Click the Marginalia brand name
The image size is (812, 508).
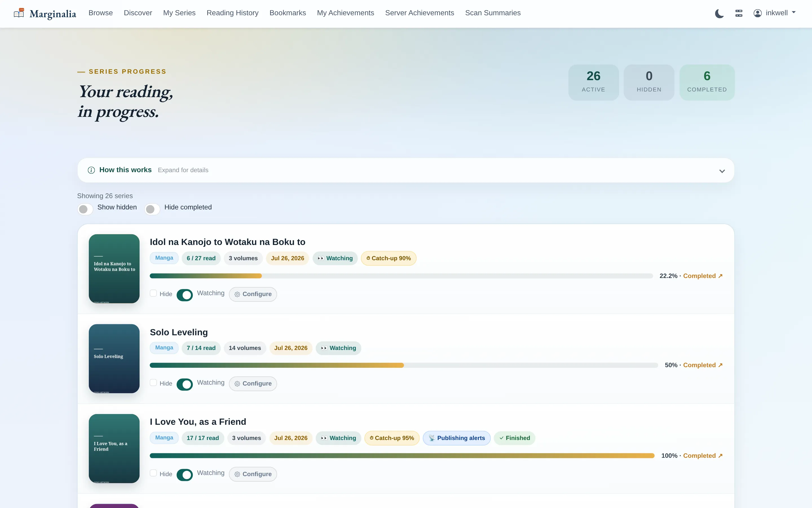coord(53,14)
